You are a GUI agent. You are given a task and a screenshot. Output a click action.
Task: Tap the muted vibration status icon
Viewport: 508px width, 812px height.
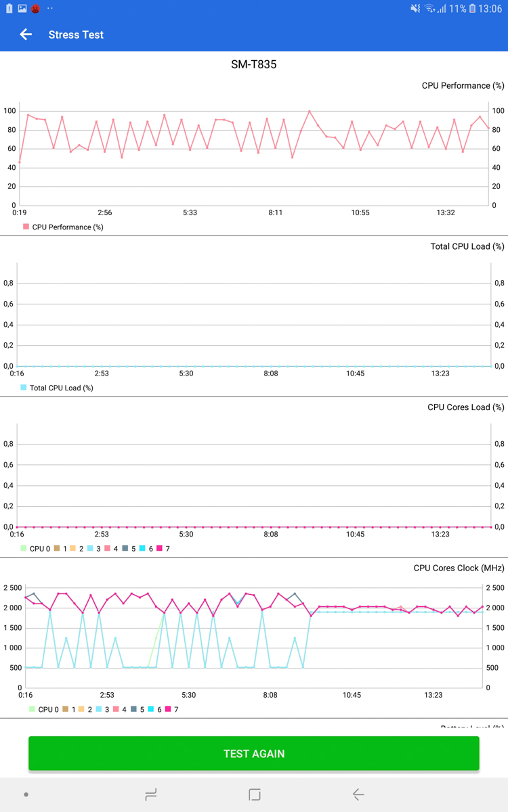(415, 9)
